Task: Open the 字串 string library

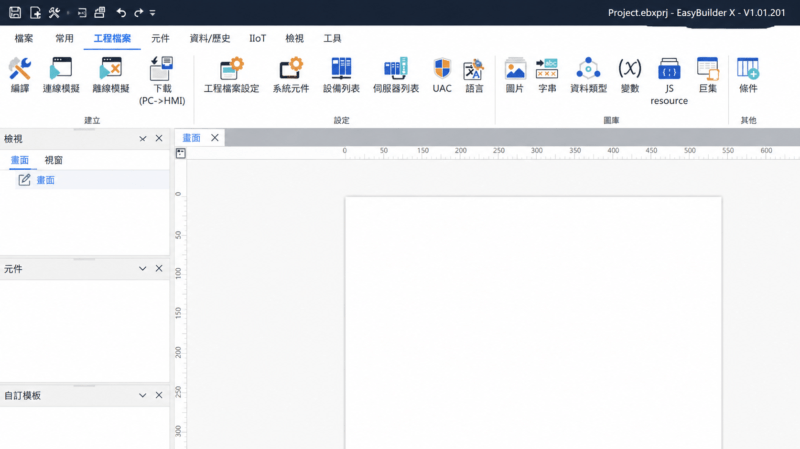Action: [547, 75]
